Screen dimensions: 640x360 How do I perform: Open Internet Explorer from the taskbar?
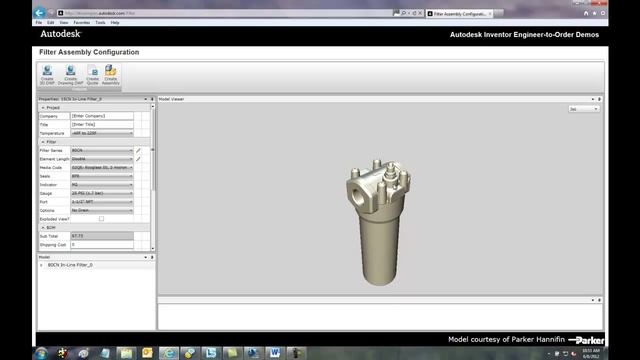(169, 353)
